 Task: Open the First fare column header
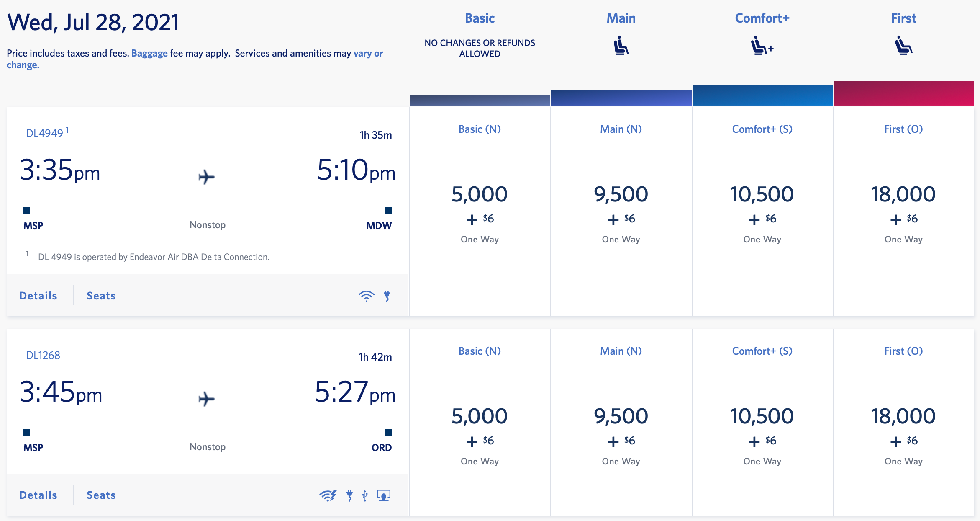click(903, 18)
